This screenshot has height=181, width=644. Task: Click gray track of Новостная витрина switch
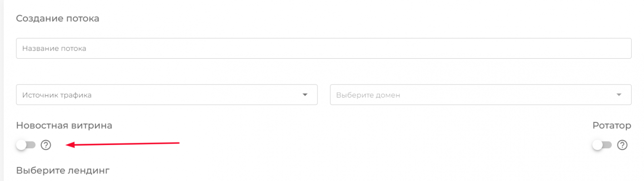31,145
